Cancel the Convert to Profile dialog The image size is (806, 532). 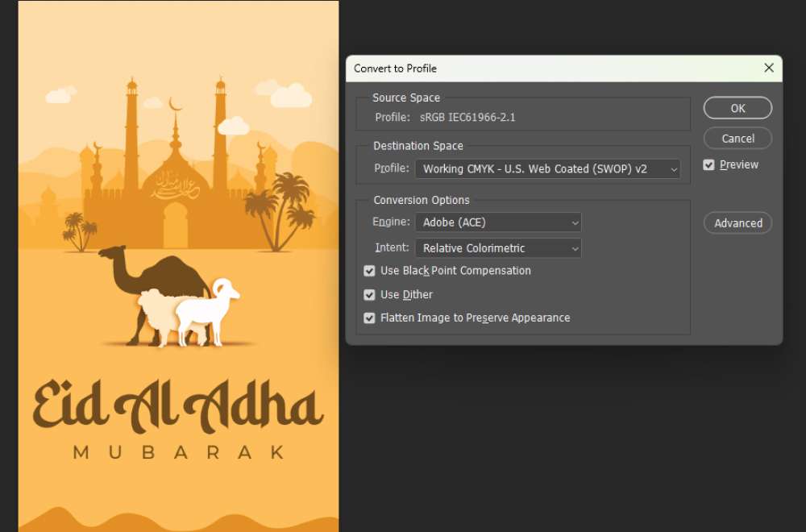pos(737,139)
